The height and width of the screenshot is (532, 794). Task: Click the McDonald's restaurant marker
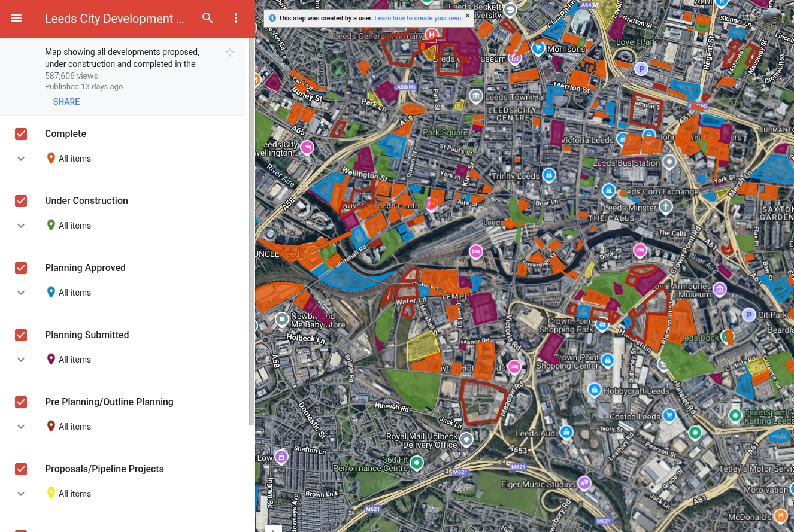780,515
